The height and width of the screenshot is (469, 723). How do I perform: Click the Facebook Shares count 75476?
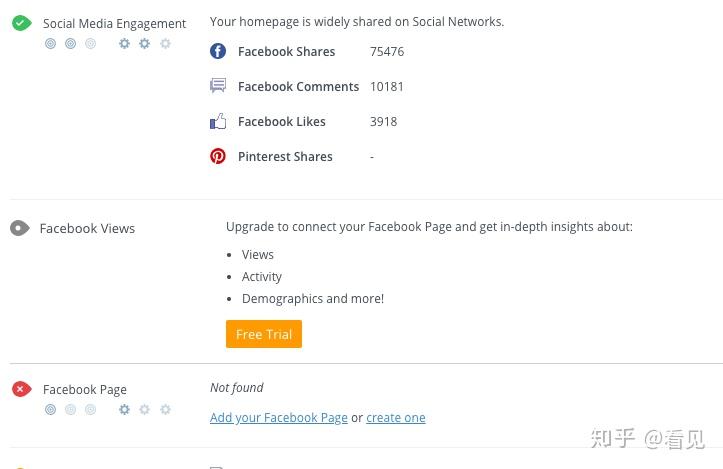tap(387, 51)
